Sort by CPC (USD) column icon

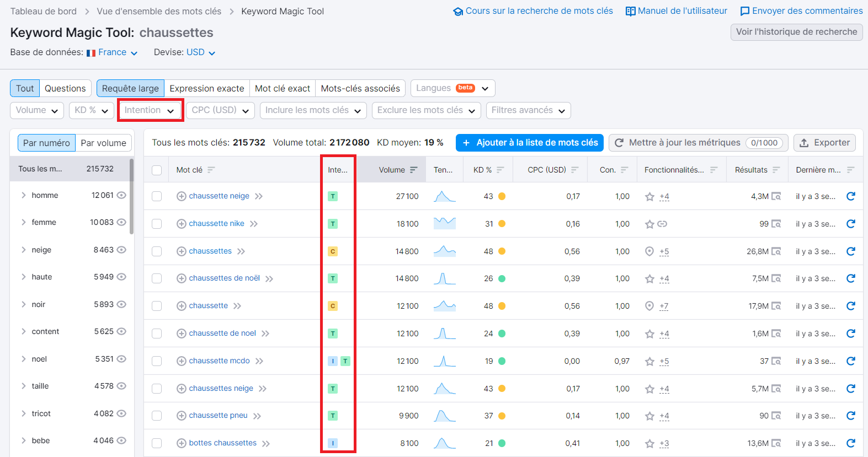pyautogui.click(x=574, y=170)
